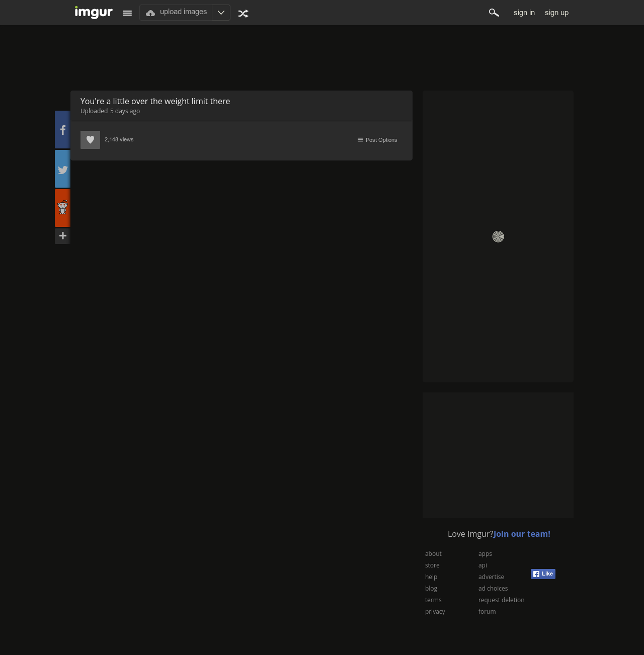Open the forum footer link
The width and height of the screenshot is (644, 655).
pyautogui.click(x=487, y=612)
